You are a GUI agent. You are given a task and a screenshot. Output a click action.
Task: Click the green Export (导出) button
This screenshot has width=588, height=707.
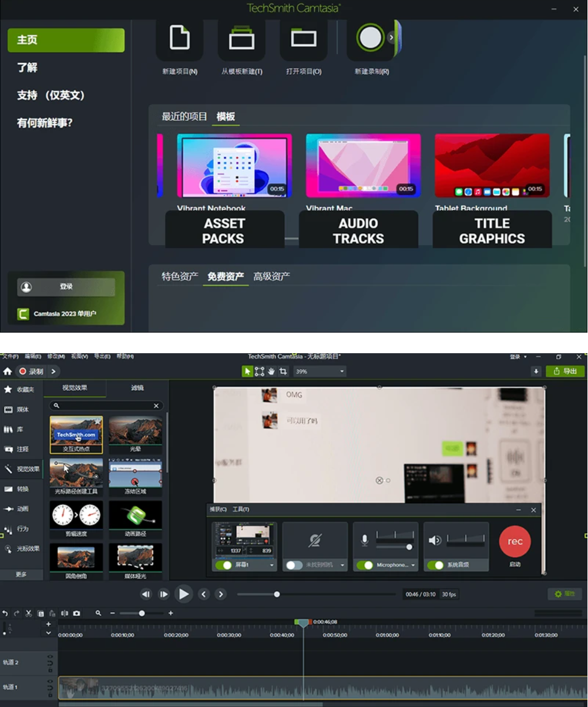point(565,371)
